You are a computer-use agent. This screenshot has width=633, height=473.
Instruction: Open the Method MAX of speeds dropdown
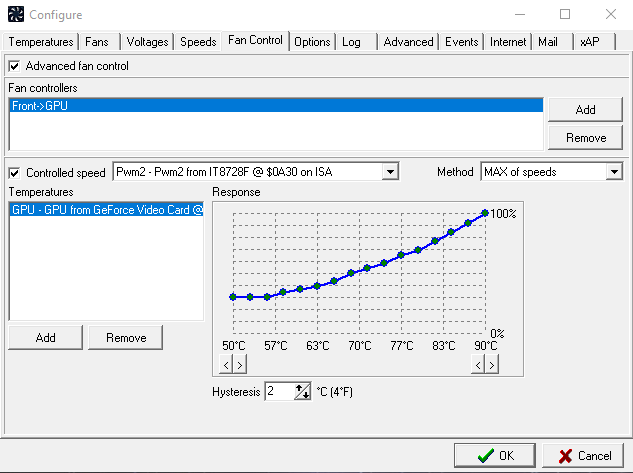pos(614,172)
